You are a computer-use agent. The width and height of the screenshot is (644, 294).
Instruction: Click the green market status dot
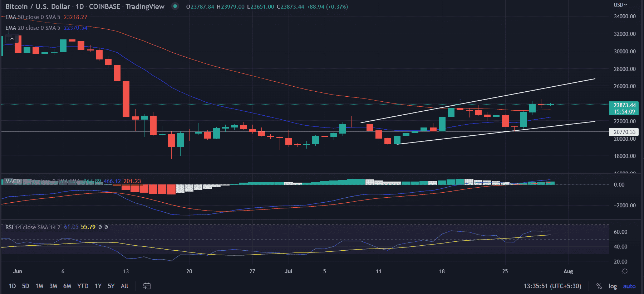[175, 6]
